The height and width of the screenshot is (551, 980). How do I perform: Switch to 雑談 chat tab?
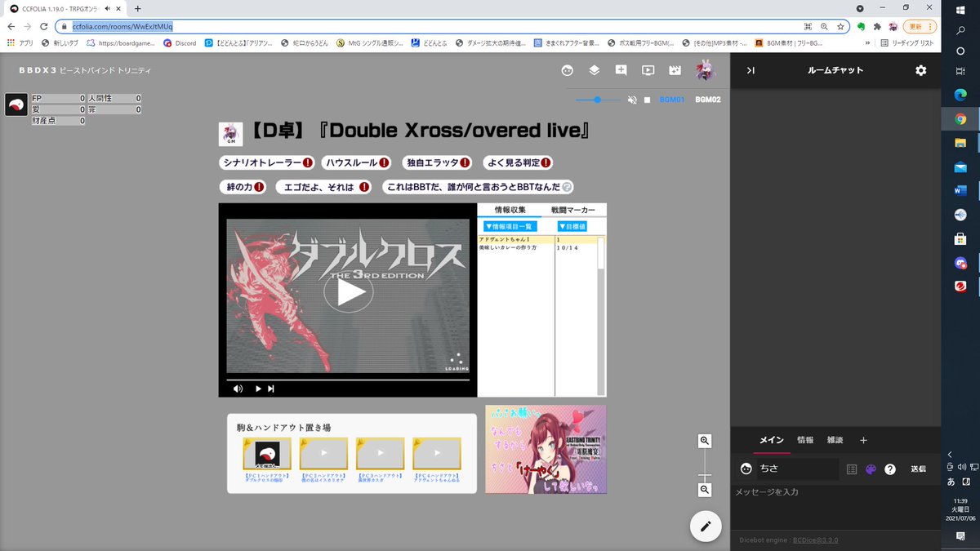[x=835, y=440]
